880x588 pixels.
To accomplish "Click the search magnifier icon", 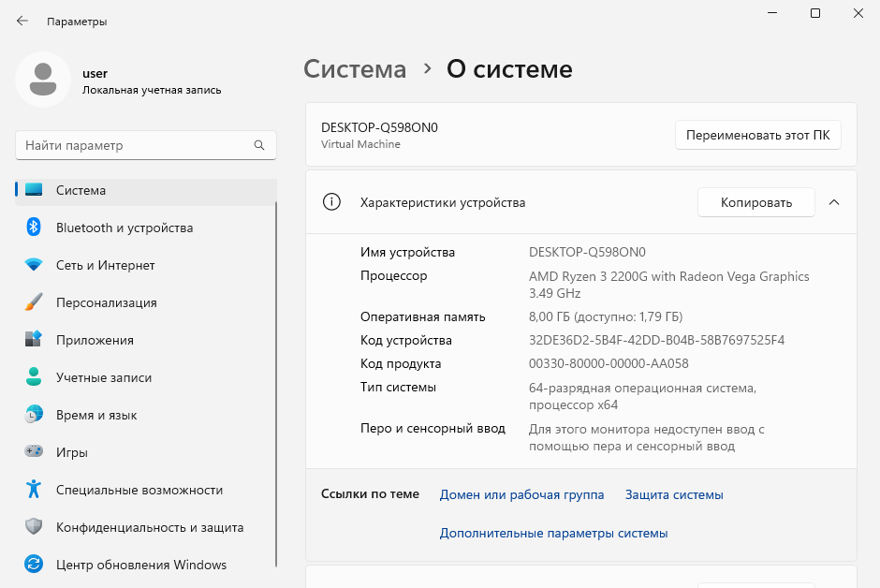I will click(x=259, y=145).
